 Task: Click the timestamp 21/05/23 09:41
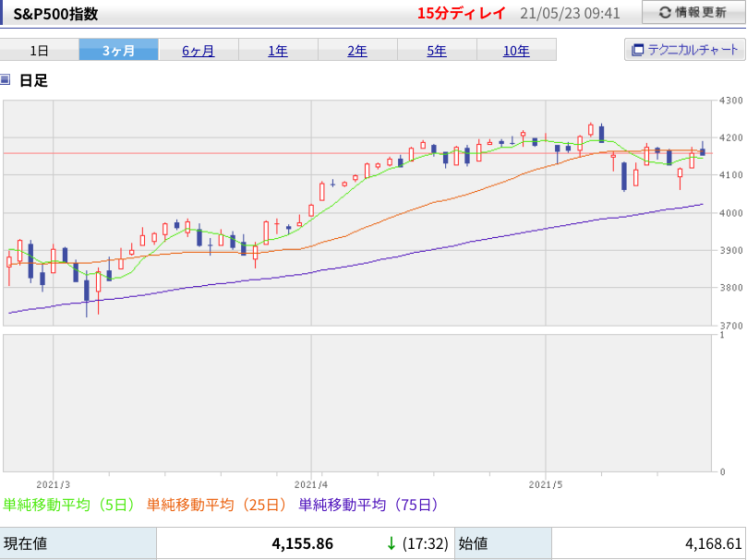click(x=570, y=13)
